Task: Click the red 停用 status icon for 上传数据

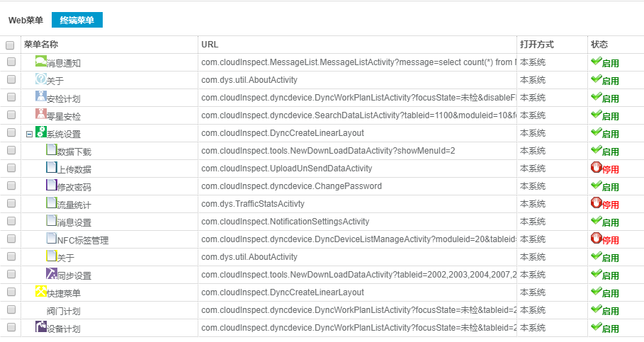Action: [596, 168]
